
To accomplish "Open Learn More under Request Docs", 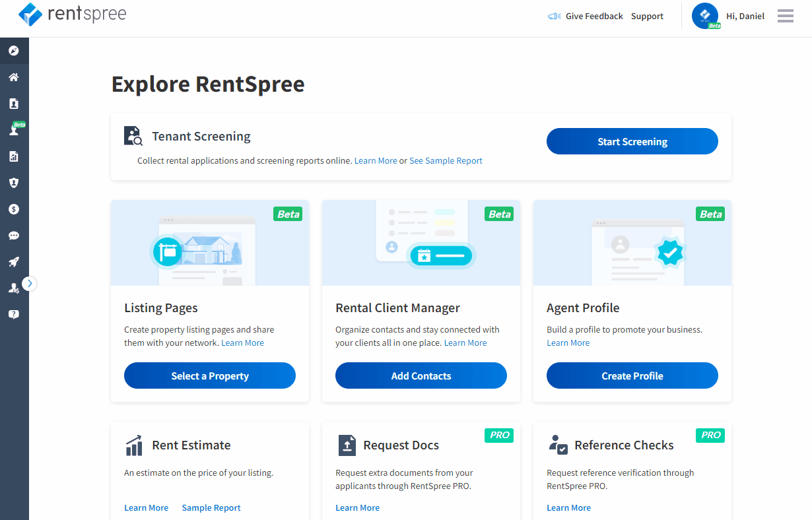I will click(358, 508).
